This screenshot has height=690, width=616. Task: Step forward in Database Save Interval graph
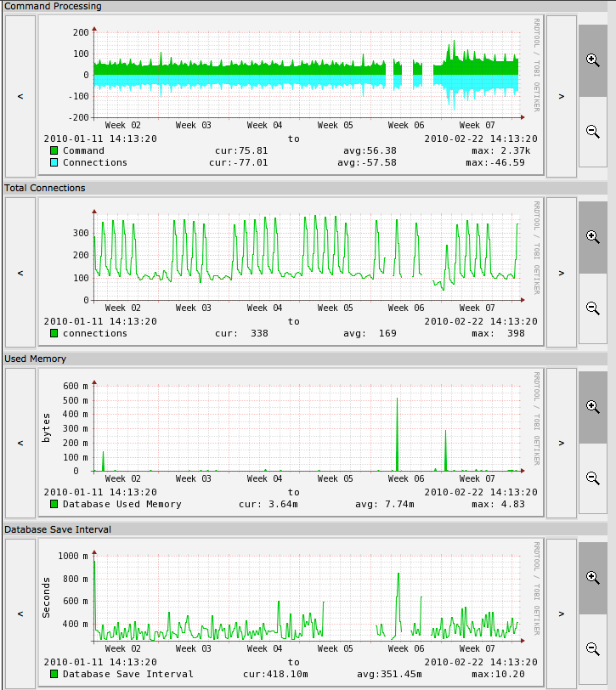click(x=562, y=614)
